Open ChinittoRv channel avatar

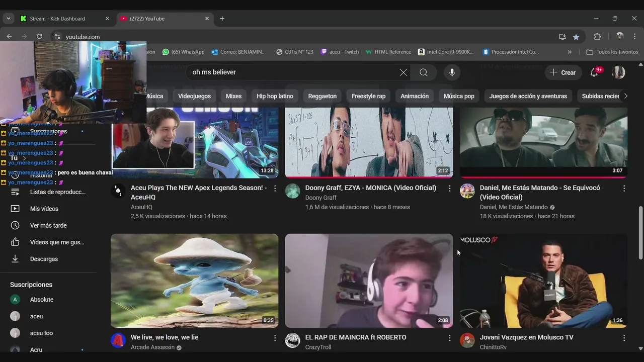(467, 340)
